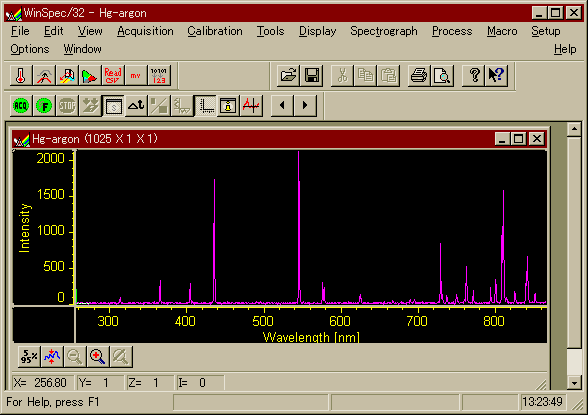Toggle the status bar window button

point(113,106)
